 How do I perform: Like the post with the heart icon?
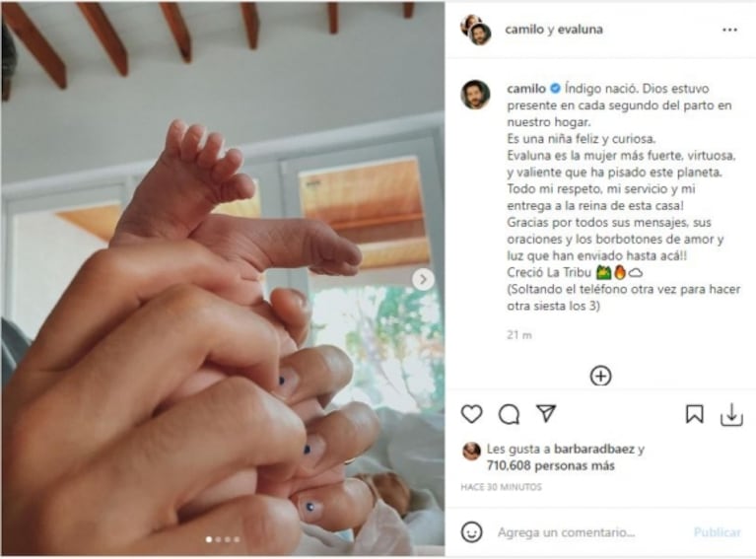point(471,414)
